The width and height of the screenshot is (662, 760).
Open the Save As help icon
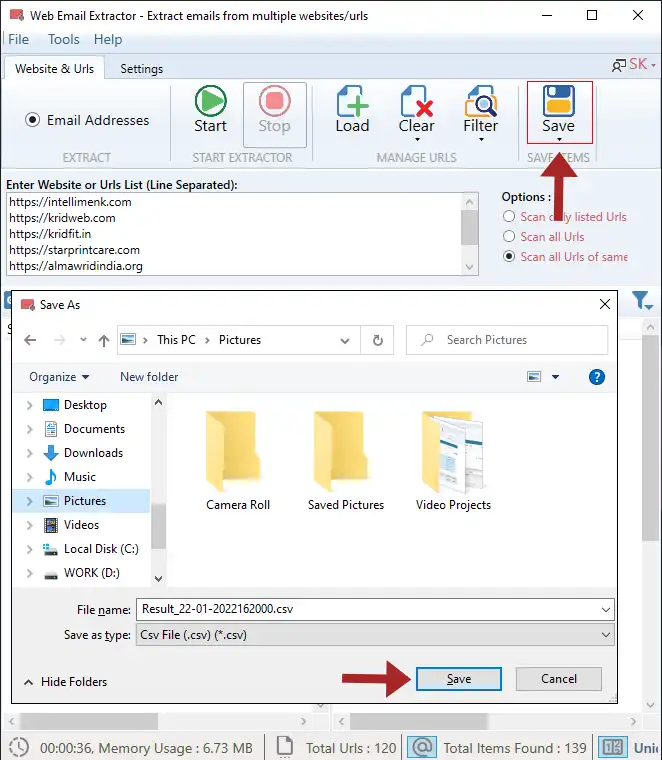click(x=597, y=377)
